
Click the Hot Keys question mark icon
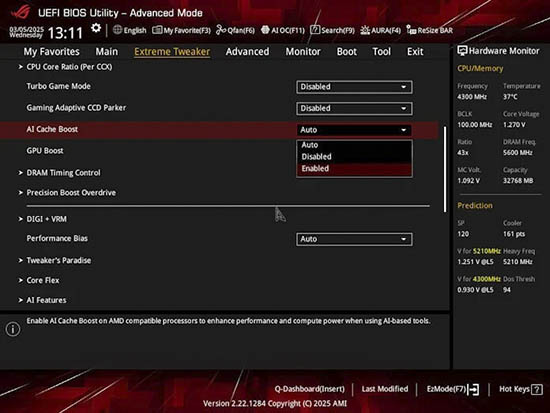pyautogui.click(x=537, y=389)
